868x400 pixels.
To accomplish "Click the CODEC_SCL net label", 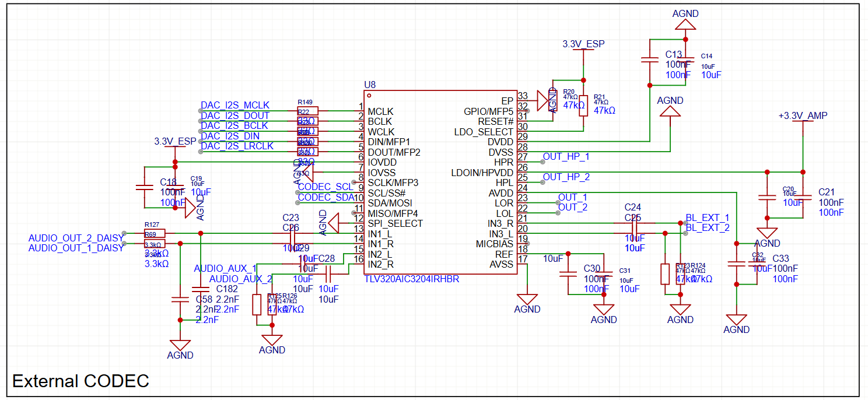I will tap(325, 187).
